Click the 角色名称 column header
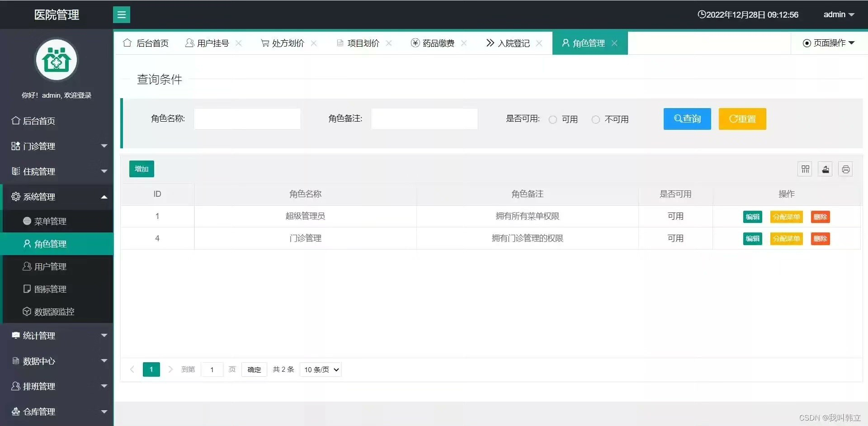This screenshot has height=426, width=868. point(306,194)
